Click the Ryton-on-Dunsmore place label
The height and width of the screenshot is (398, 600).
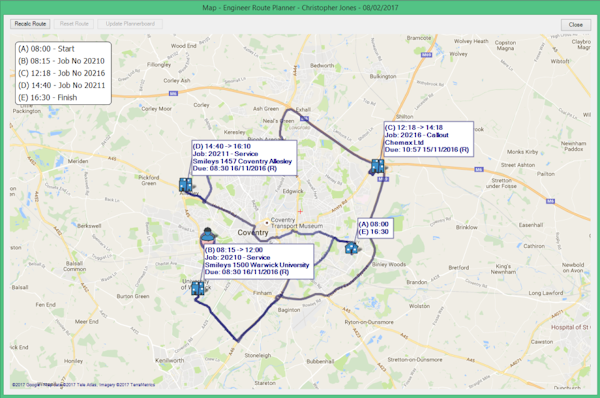pos(368,322)
